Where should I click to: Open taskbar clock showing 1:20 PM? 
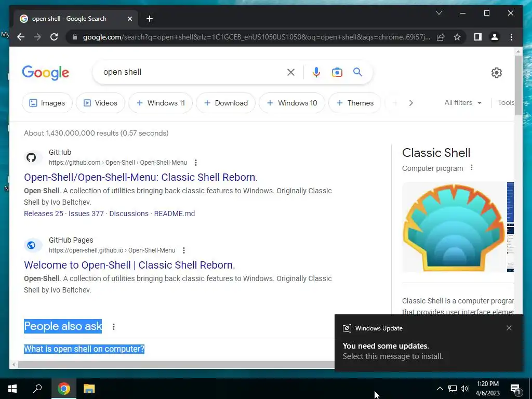pyautogui.click(x=487, y=389)
